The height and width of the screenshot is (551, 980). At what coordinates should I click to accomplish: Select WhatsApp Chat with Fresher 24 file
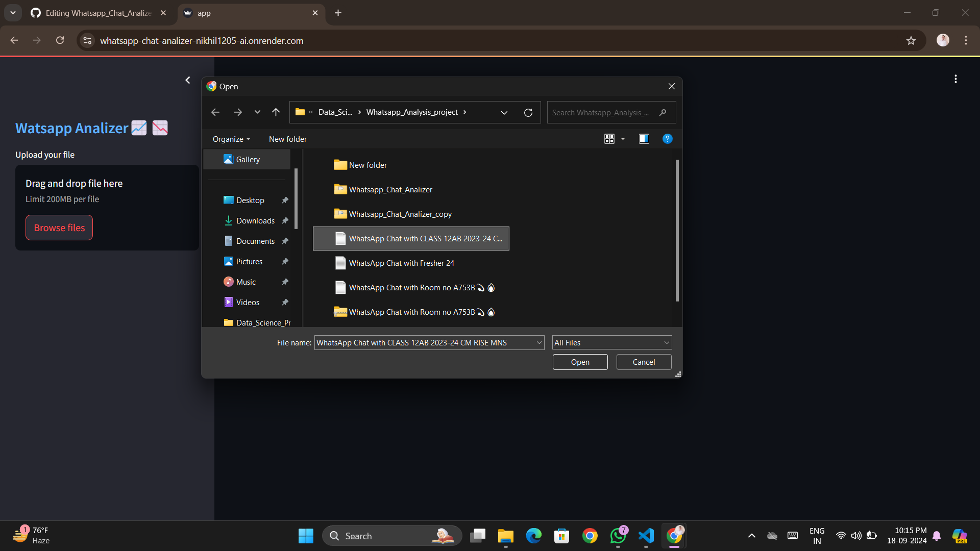tap(401, 263)
